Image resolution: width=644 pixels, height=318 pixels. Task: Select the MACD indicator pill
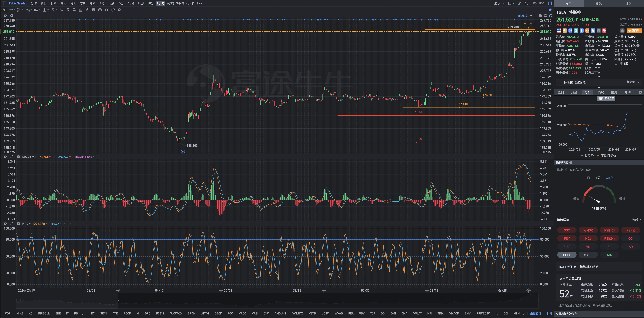click(x=588, y=255)
